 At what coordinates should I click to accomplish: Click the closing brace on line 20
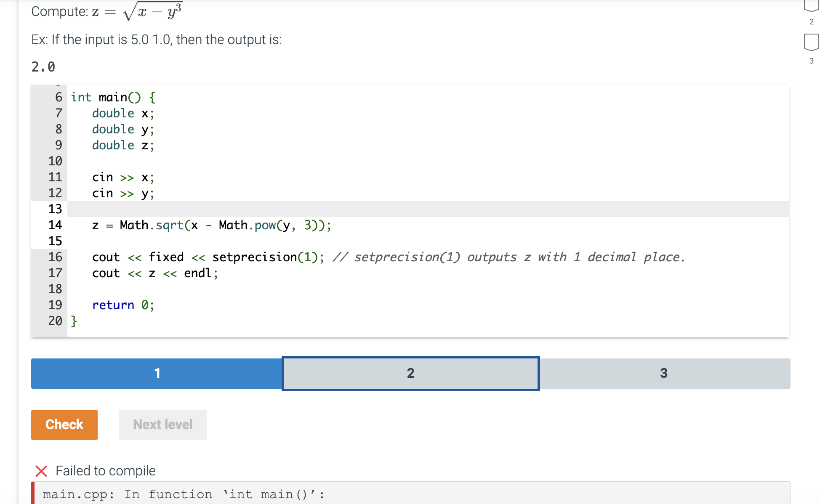(74, 321)
